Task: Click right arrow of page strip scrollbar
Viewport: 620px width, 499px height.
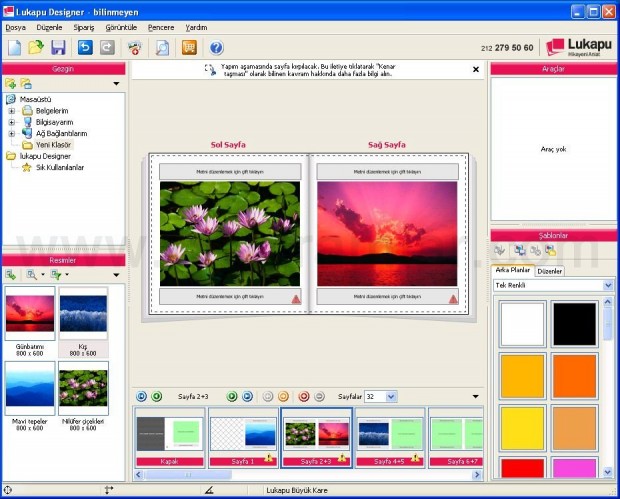Action: tap(477, 474)
